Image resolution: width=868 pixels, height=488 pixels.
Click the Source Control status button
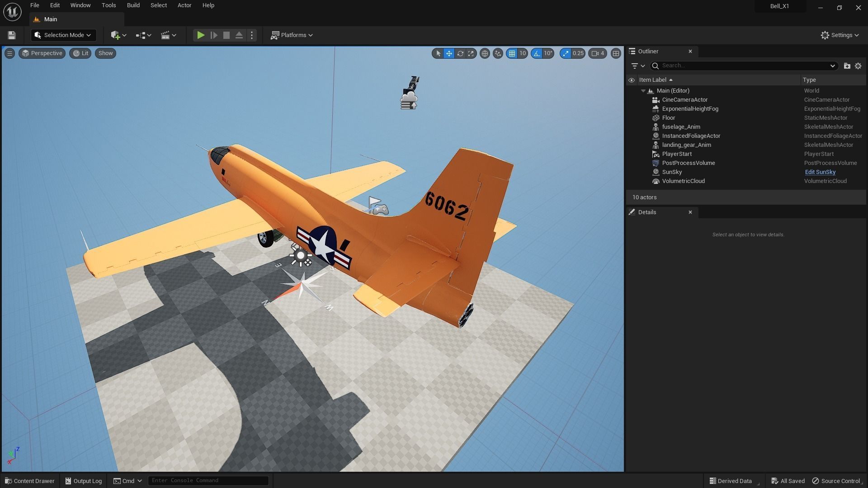point(837,481)
